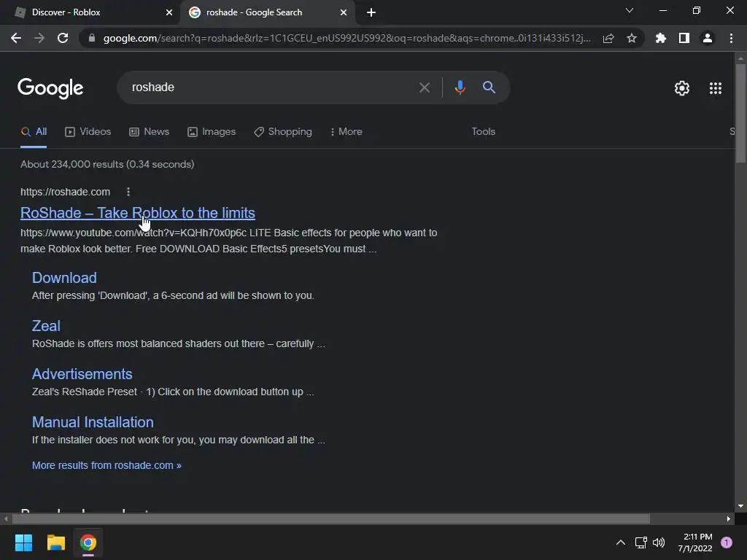Open the volume control in system tray
The height and width of the screenshot is (560, 747).
pos(659,542)
